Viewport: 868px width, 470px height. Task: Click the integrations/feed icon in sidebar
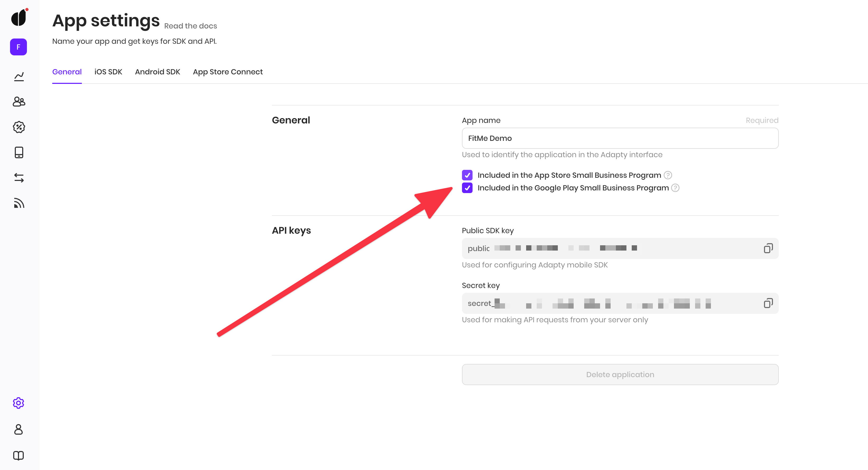[x=19, y=204]
